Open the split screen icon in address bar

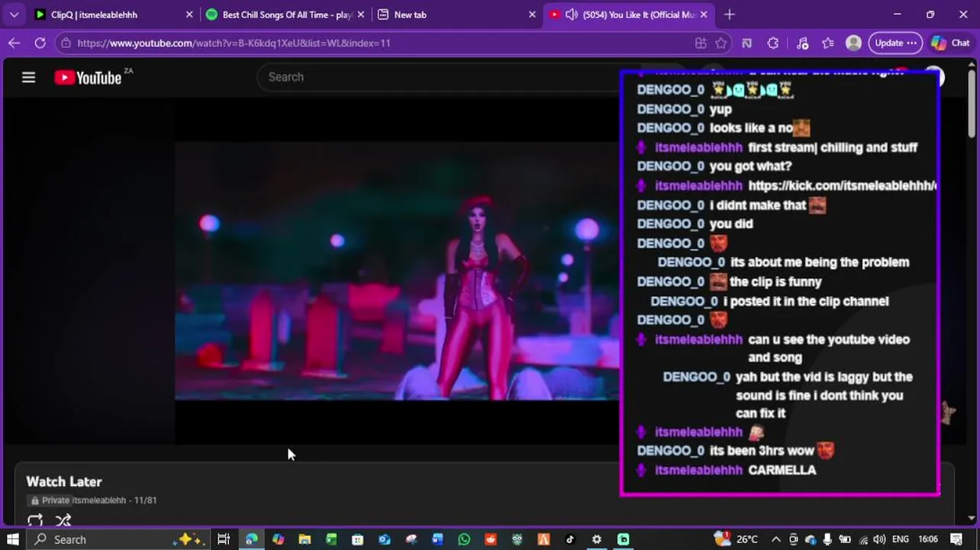coord(701,43)
